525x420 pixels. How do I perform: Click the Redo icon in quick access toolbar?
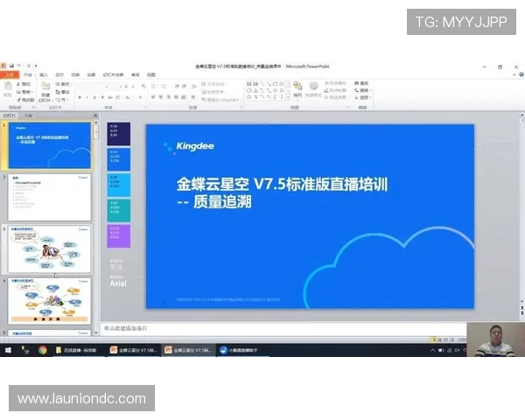(x=29, y=66)
